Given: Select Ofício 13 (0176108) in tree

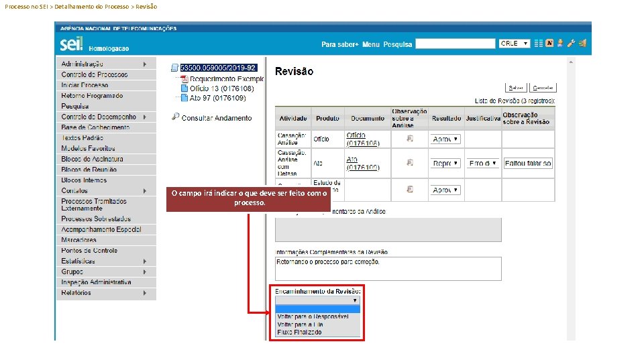Looking at the screenshot, I should click(222, 88).
